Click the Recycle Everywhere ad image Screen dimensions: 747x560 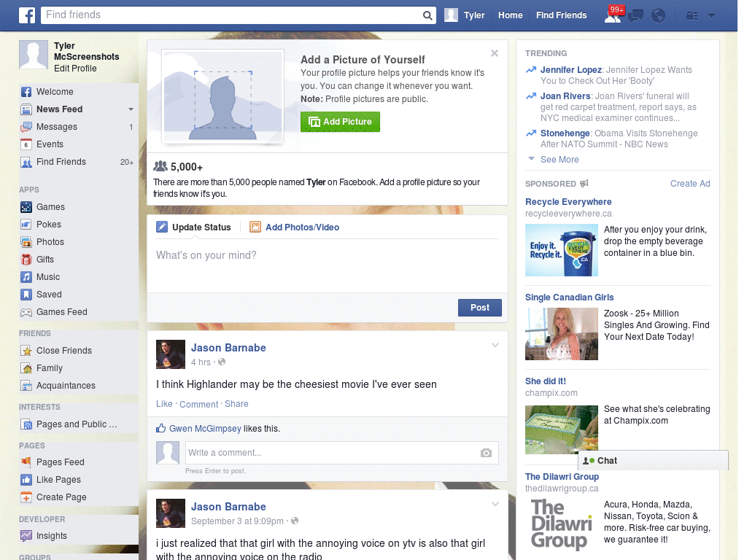pyautogui.click(x=561, y=250)
